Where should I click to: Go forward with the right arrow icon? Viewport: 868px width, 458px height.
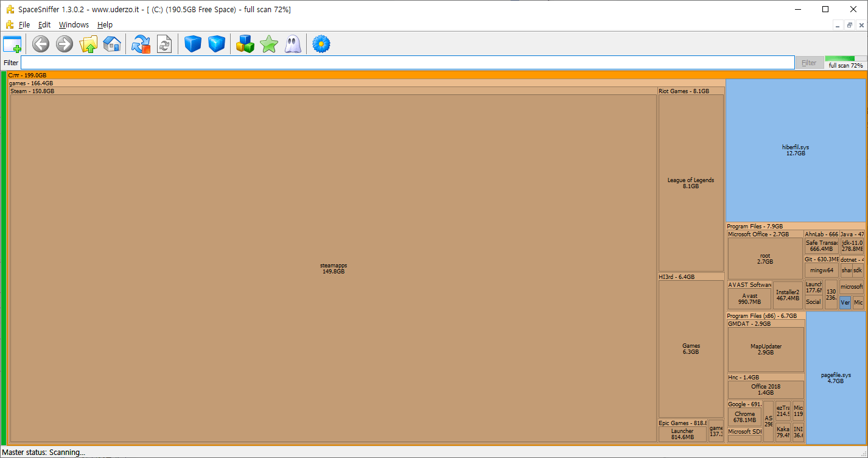tap(64, 44)
